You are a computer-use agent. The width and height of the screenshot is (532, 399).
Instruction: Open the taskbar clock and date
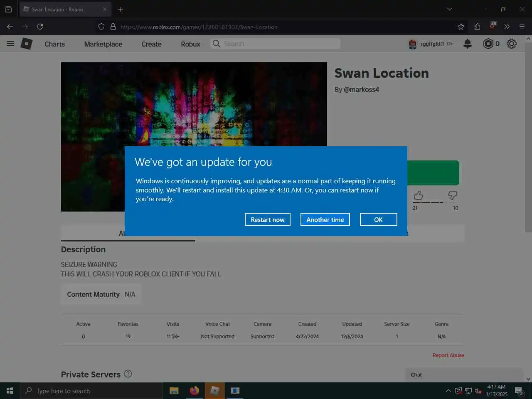[497, 391]
